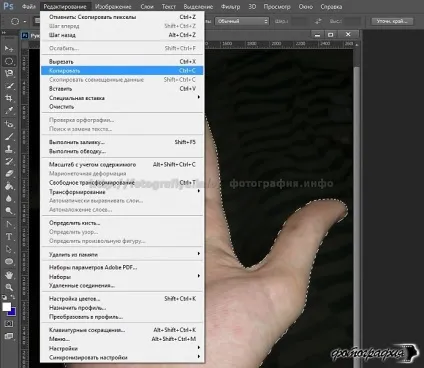The width and height of the screenshot is (424, 368).
Task: Open the Фильтр menu
Action: 230,7
